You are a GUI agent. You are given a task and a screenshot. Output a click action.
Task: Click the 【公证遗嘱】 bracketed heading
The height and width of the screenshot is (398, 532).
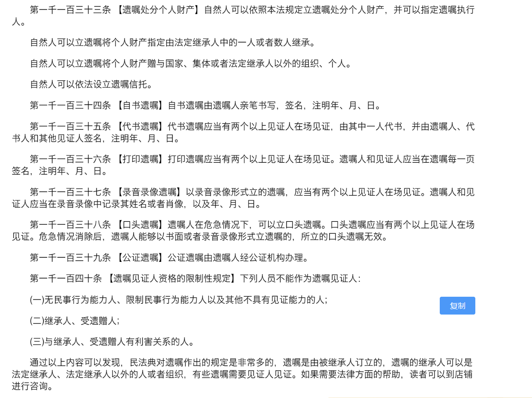140,258
